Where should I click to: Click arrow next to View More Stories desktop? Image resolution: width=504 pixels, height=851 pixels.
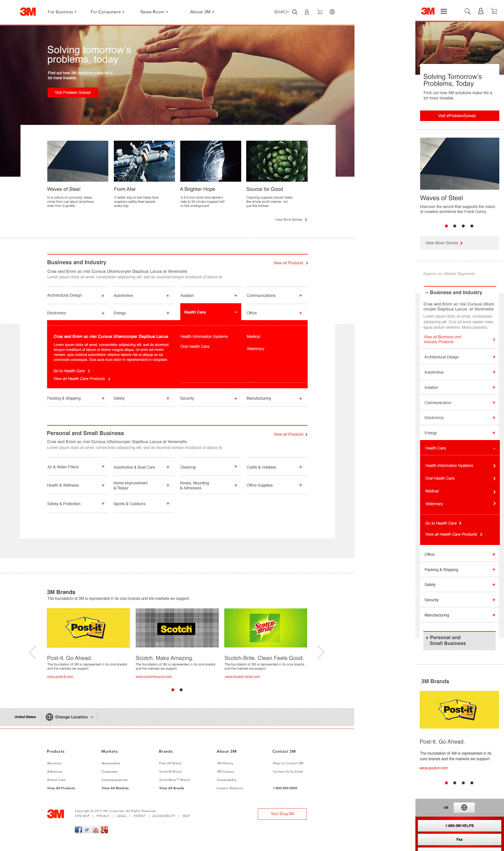tap(306, 220)
